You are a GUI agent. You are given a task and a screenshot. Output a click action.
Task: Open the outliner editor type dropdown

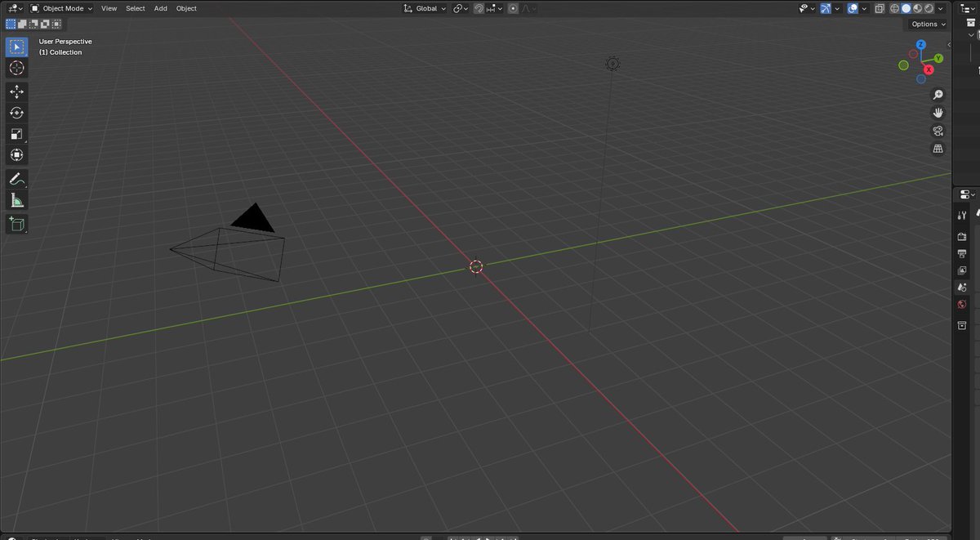coord(968,8)
